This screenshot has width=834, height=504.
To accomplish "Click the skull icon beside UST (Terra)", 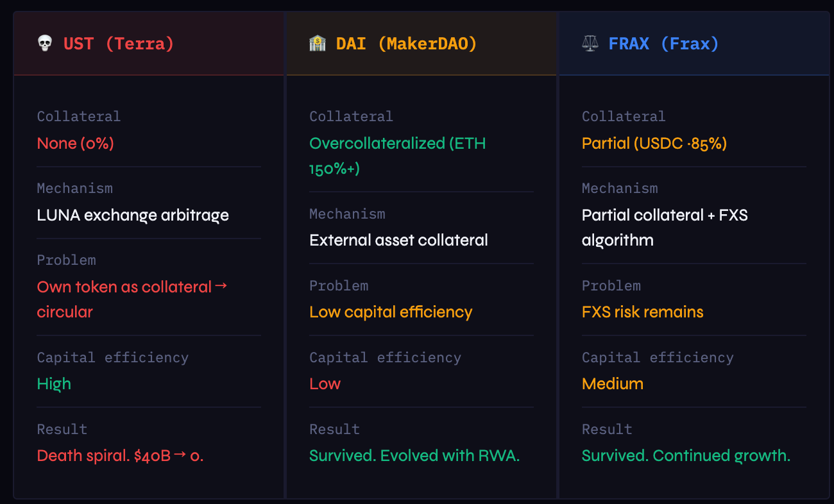I will pos(45,44).
